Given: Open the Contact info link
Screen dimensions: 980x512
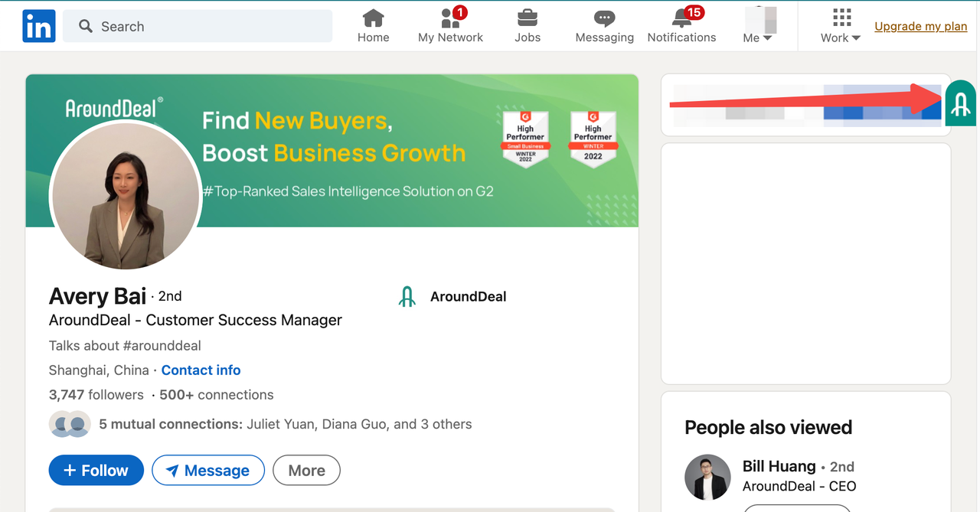Looking at the screenshot, I should pyautogui.click(x=201, y=370).
